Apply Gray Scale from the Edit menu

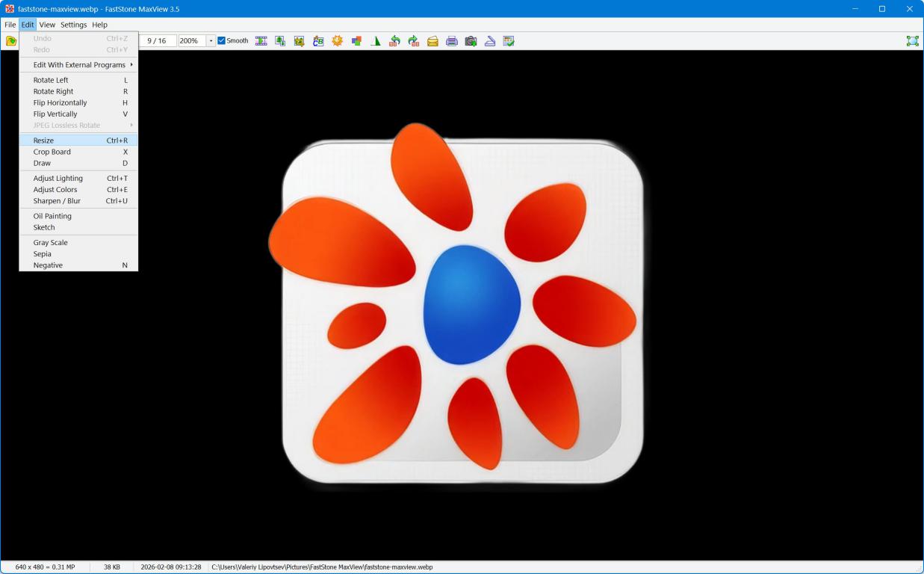(50, 242)
